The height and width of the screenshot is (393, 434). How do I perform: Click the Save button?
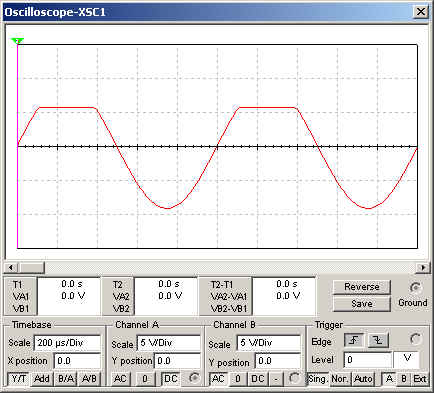362,304
